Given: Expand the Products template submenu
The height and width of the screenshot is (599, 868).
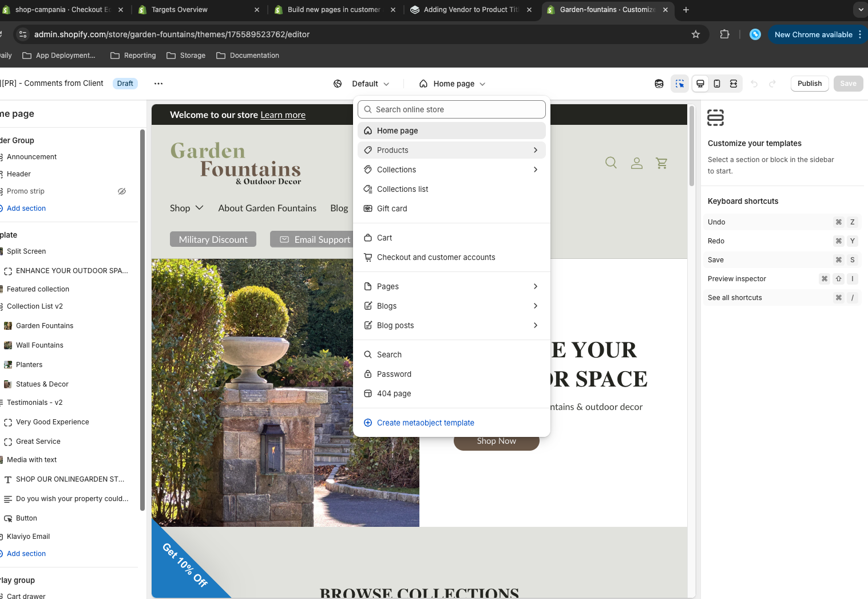Looking at the screenshot, I should [535, 150].
